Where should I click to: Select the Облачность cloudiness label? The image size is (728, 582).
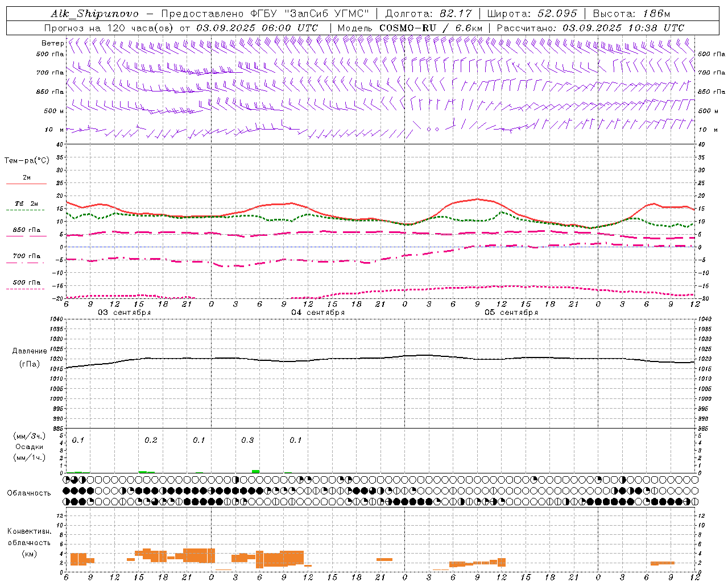[x=29, y=493]
